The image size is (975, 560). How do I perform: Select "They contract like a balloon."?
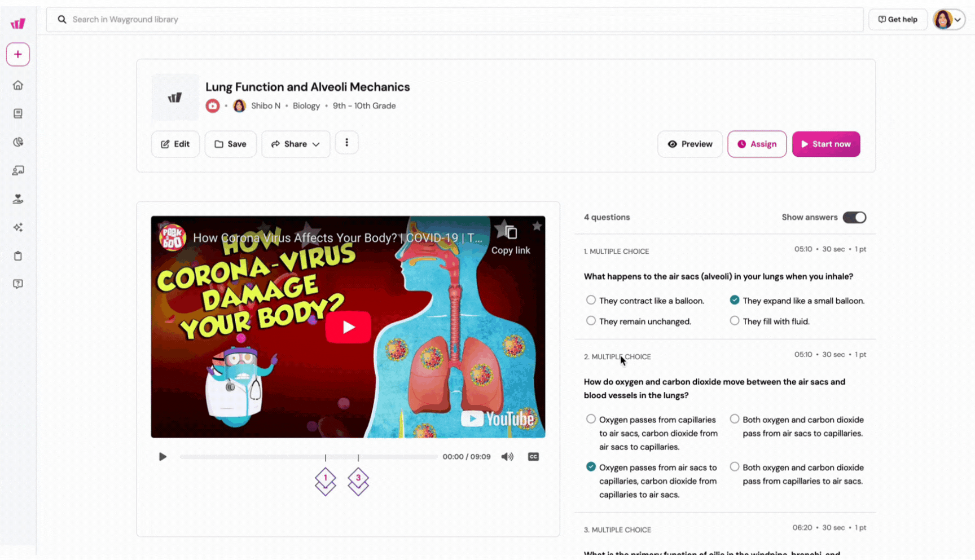coord(591,300)
